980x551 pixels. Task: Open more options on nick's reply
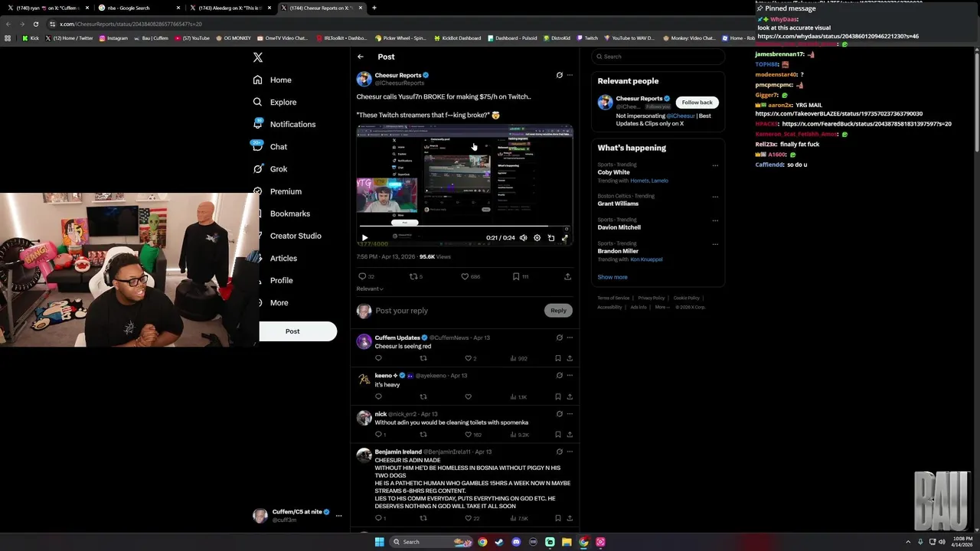[x=570, y=414]
